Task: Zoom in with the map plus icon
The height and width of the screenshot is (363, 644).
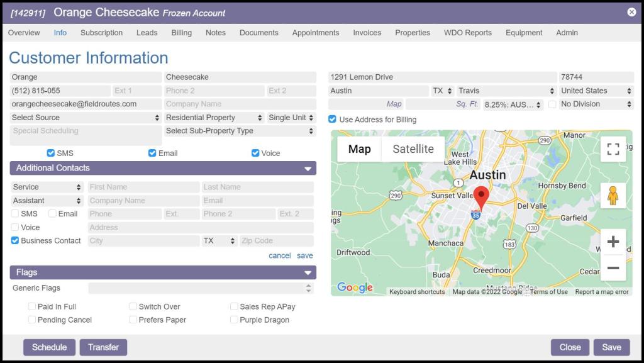Action: [613, 242]
